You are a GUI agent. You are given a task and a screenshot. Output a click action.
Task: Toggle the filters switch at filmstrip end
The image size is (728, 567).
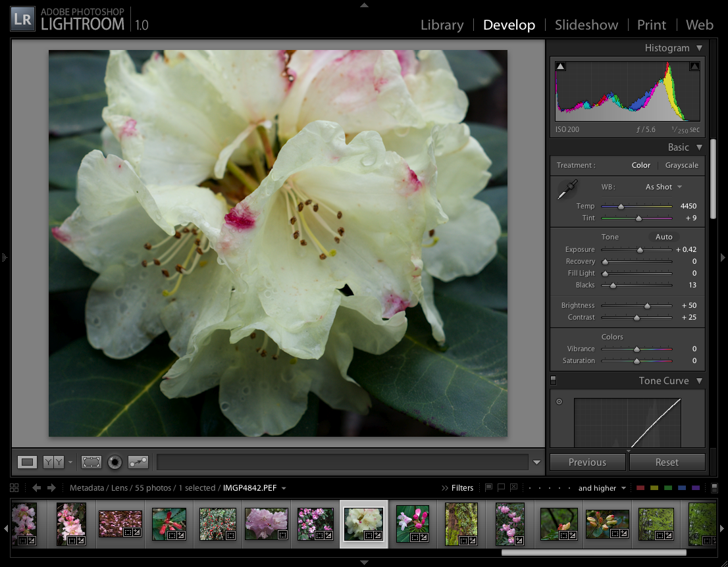click(x=715, y=487)
